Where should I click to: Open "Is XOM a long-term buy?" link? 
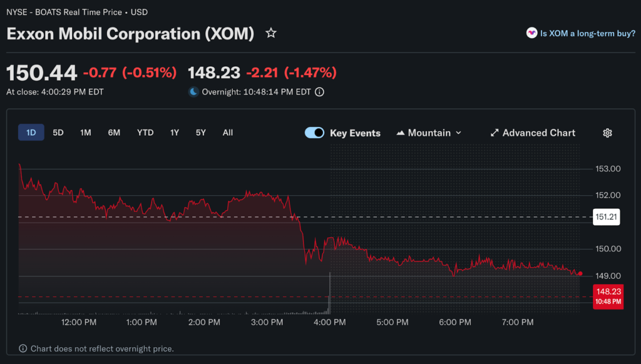[587, 33]
